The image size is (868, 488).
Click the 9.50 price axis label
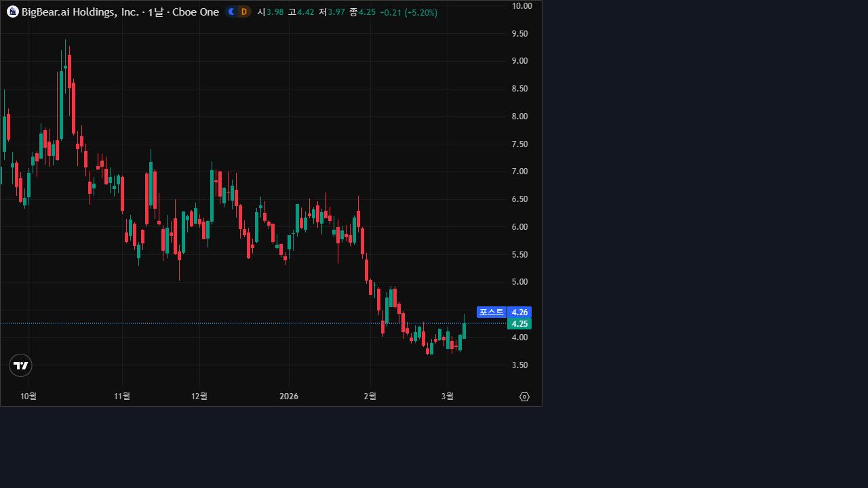point(520,34)
